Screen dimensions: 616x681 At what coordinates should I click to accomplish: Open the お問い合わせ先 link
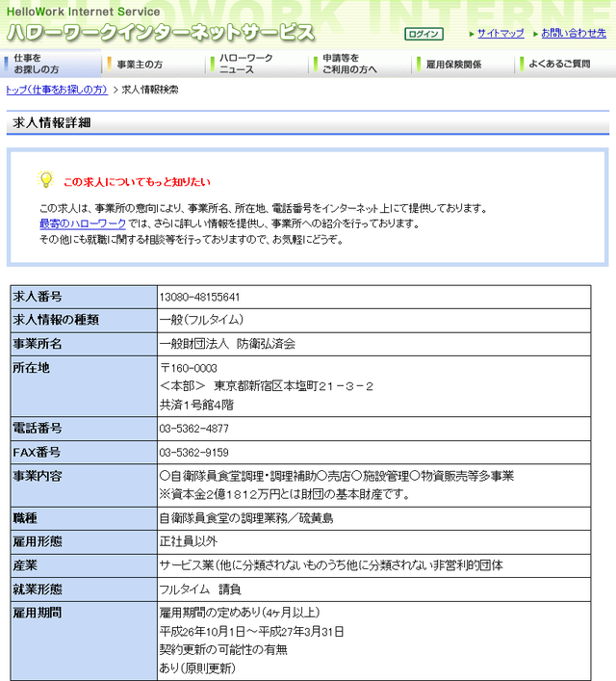point(574,34)
